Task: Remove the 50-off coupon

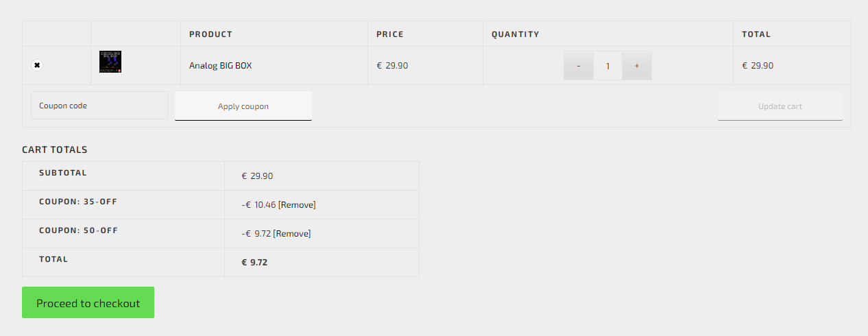Action: pos(292,234)
